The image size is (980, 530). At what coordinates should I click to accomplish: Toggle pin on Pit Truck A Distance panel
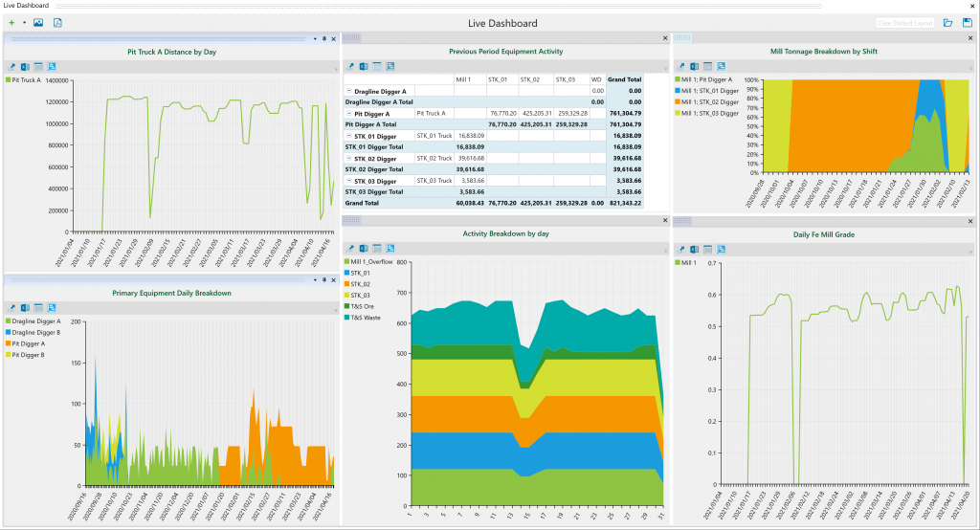click(x=324, y=38)
